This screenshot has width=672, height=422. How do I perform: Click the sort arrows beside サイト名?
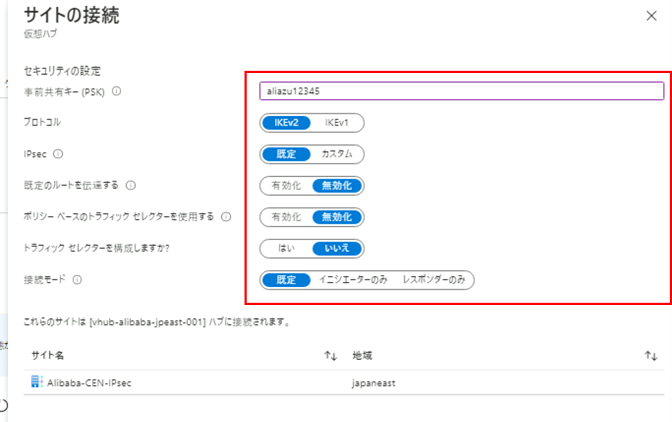point(330,355)
